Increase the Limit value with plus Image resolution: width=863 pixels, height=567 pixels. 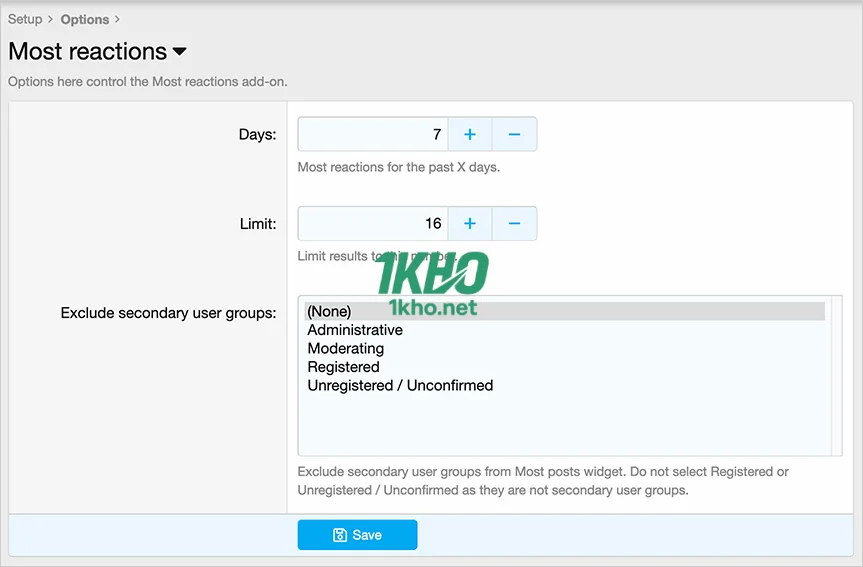tap(470, 223)
